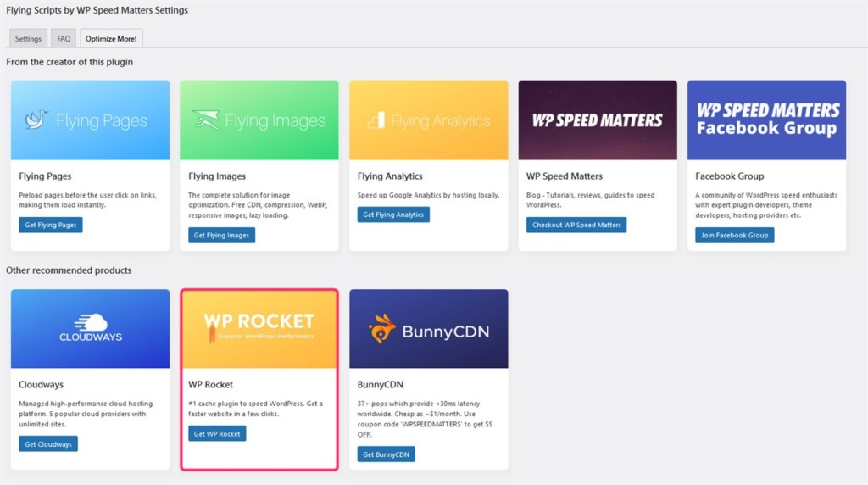868x485 pixels.
Task: Click the WP Rocket card title
Action: tap(210, 385)
